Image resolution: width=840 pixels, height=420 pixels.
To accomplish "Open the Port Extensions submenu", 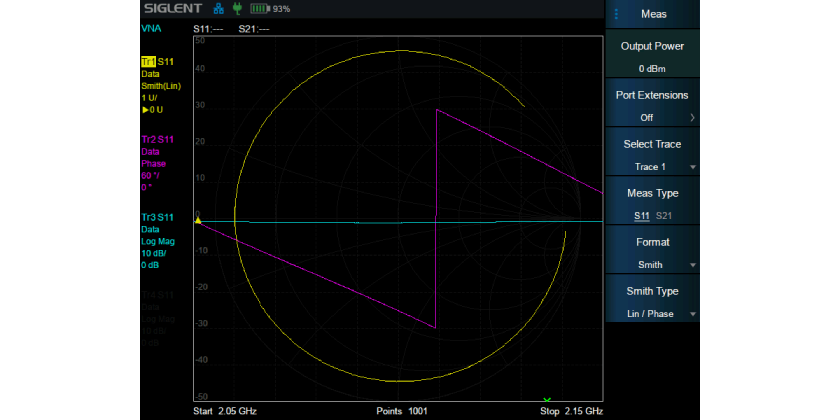I will [653, 106].
